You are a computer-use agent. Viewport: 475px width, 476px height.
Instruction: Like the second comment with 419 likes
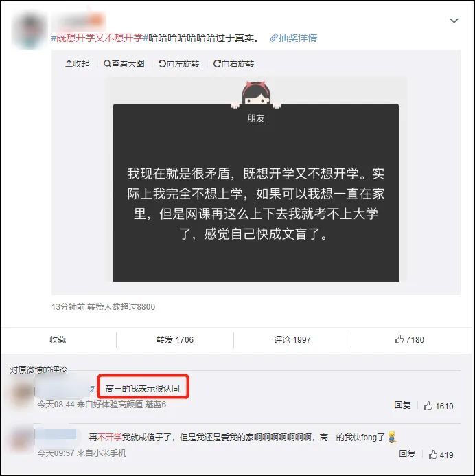click(x=441, y=455)
